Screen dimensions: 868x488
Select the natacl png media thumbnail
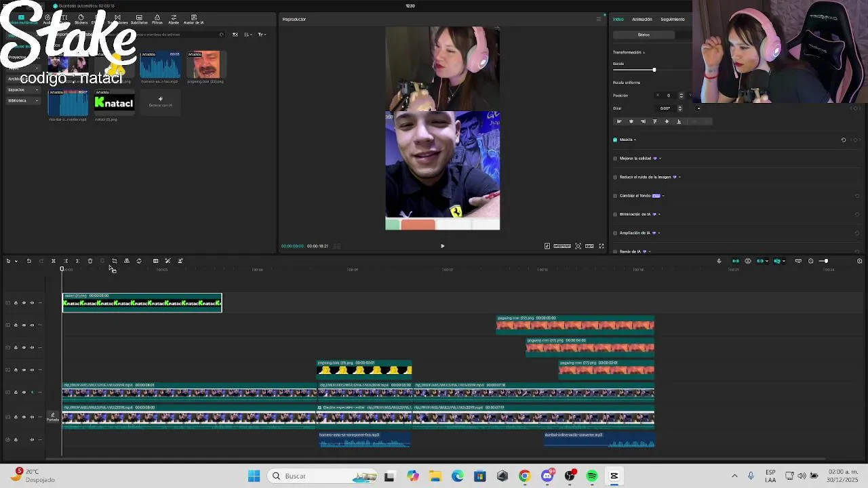114,103
